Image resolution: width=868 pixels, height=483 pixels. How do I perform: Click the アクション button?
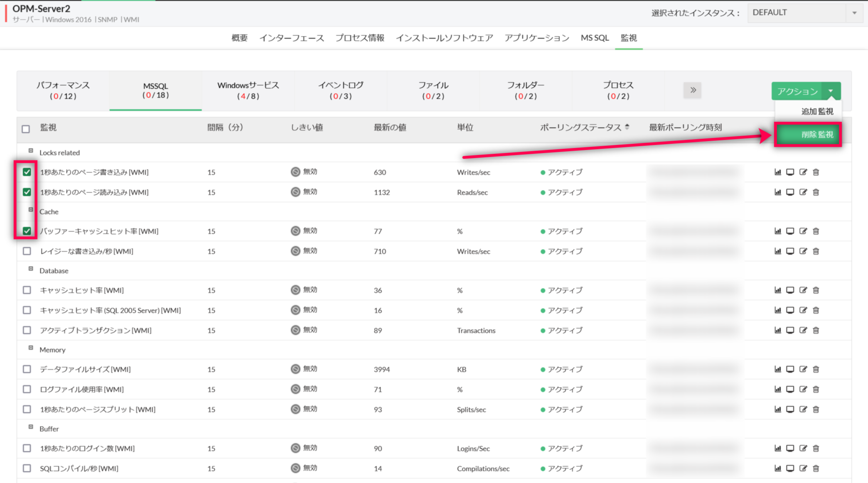click(x=797, y=91)
